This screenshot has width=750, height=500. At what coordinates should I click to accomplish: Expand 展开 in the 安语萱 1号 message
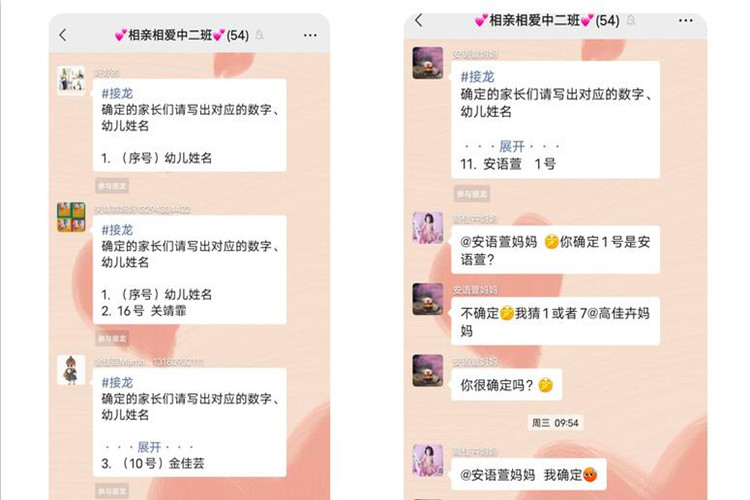coord(512,146)
